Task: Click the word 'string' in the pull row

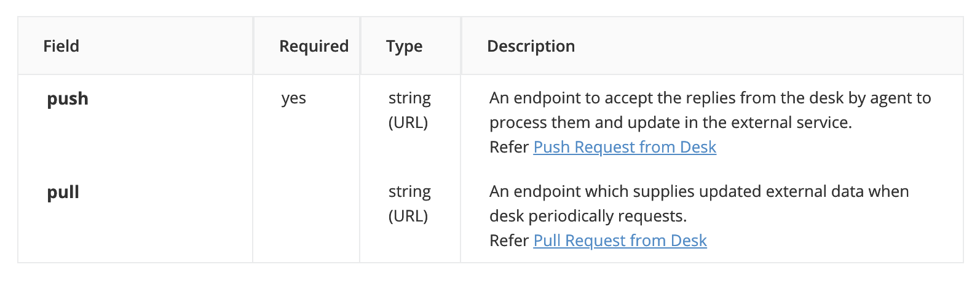Action: (x=409, y=192)
